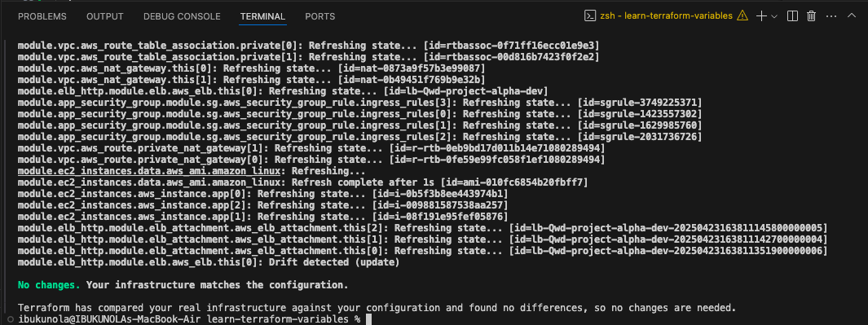Screen dimensions: 868x325
Task: Select the TERMINAL tab
Action: (262, 16)
